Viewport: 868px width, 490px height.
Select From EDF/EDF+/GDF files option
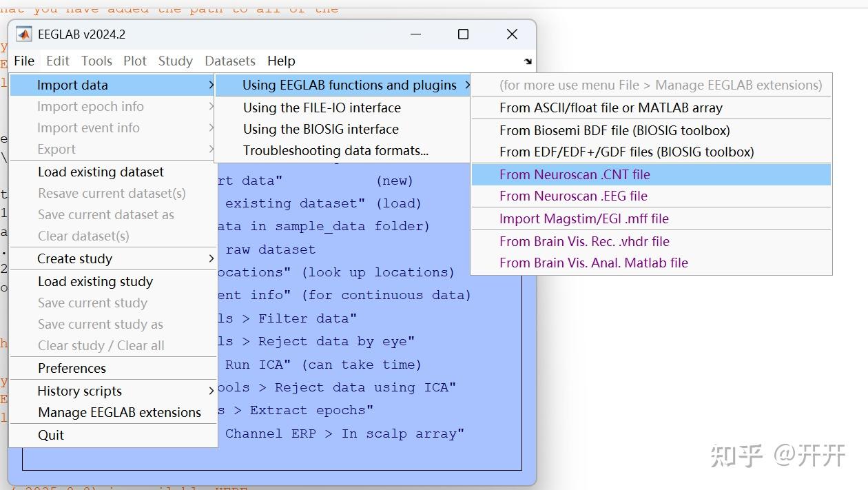tap(652, 152)
